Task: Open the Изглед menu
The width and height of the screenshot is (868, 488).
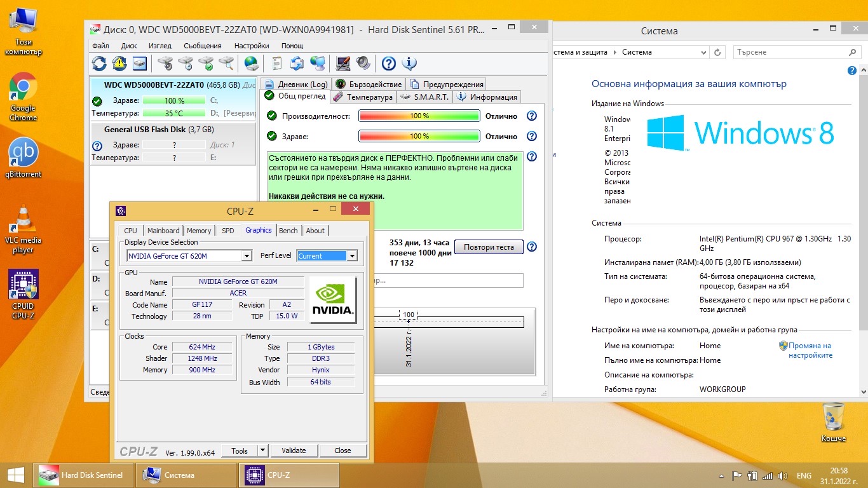Action: coord(160,46)
